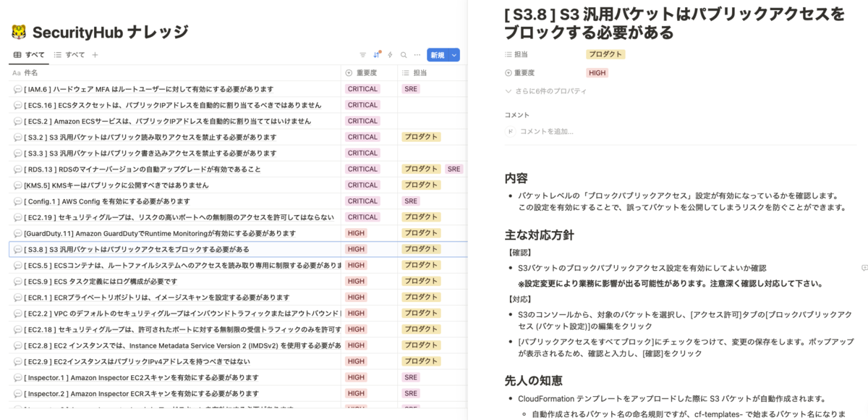This screenshot has width=868, height=420.
Task: Click 【確認】 label in detail panel
Action: [x=519, y=253]
